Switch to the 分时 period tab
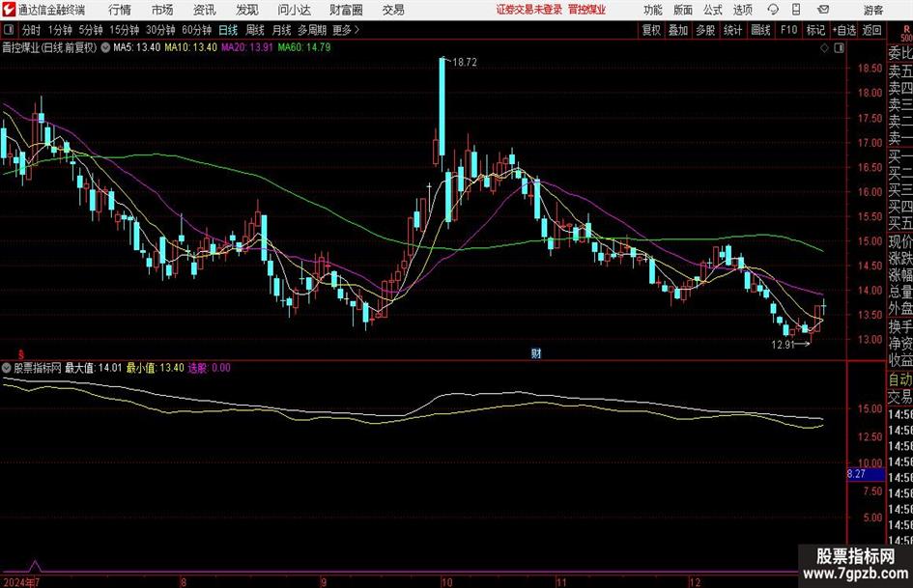Screen dimensions: 913x588 point(31,30)
